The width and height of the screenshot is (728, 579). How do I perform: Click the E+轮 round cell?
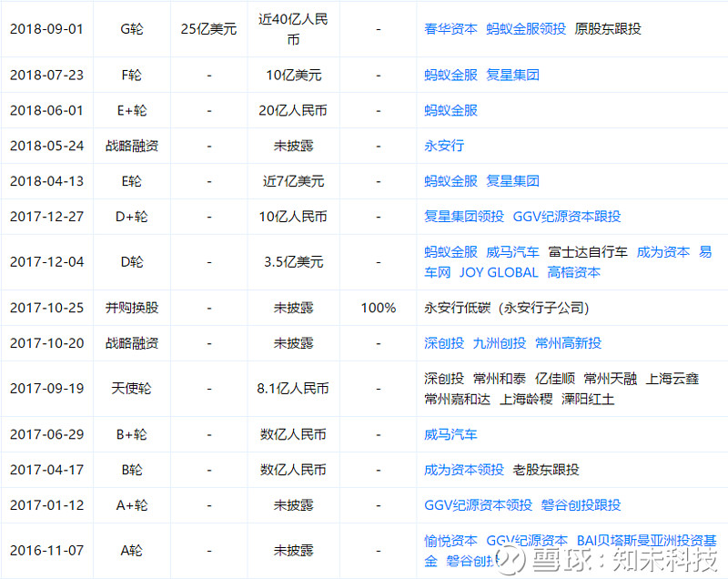[131, 110]
